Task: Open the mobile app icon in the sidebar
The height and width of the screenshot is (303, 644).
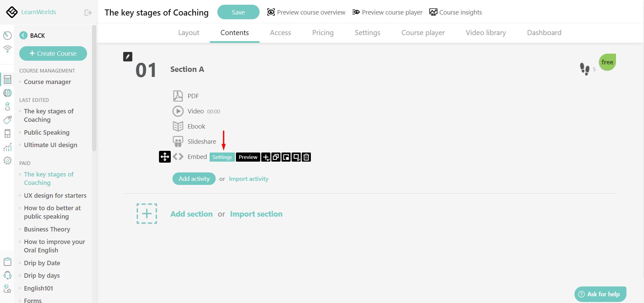Action: [7, 134]
